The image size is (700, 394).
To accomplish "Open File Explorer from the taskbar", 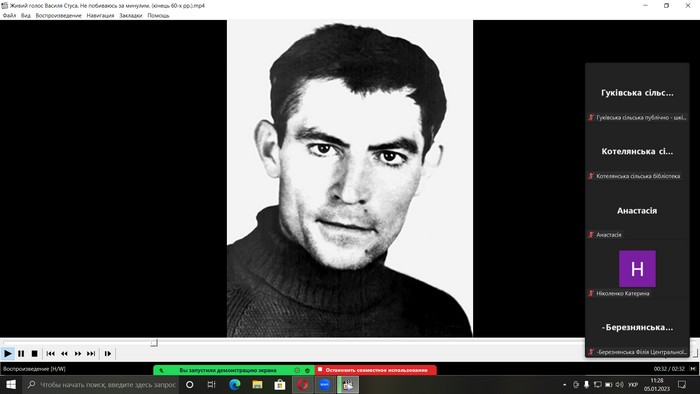I will [257, 384].
